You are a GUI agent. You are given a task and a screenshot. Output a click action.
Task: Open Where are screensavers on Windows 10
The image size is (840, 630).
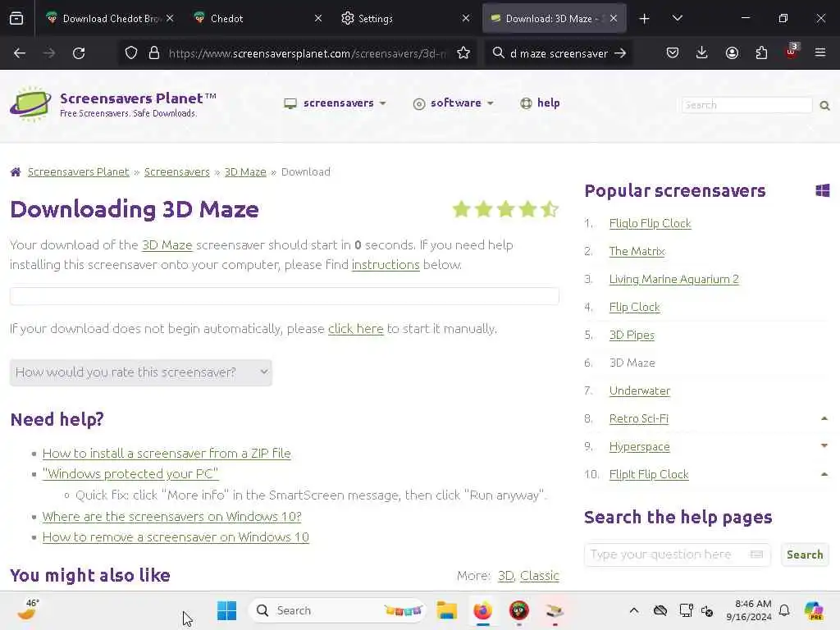point(172,517)
